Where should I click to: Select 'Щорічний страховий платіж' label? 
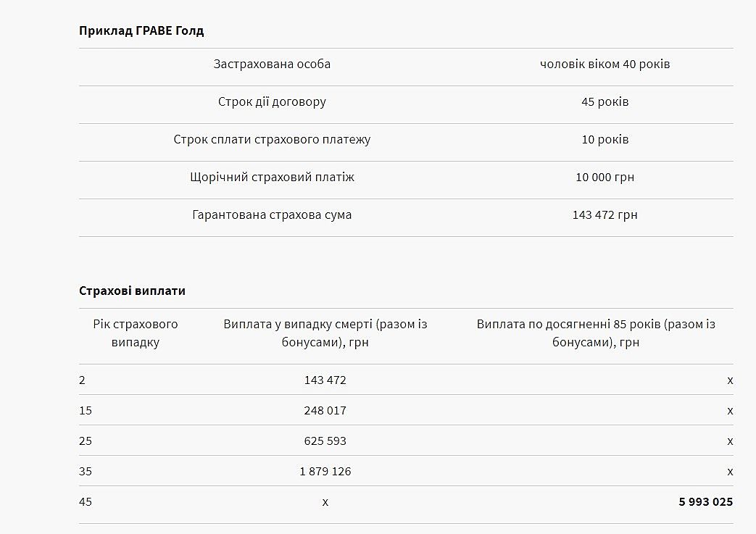coord(272,177)
